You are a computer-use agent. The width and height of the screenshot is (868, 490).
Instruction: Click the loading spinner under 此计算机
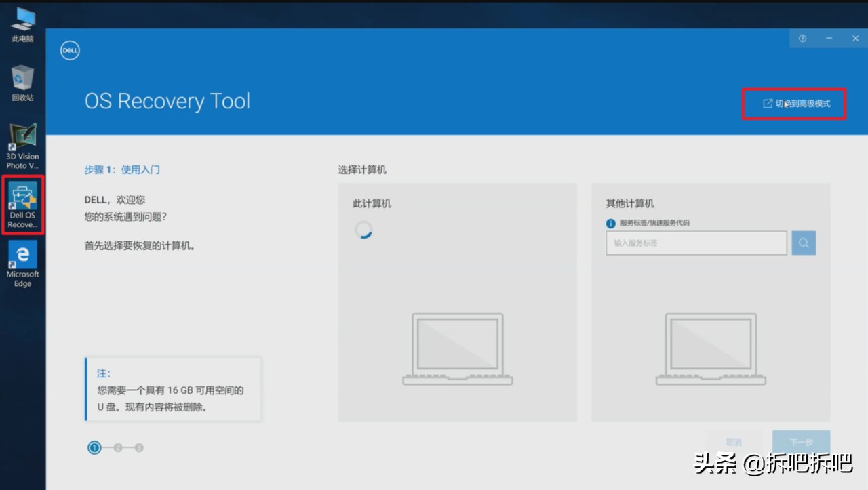(364, 230)
